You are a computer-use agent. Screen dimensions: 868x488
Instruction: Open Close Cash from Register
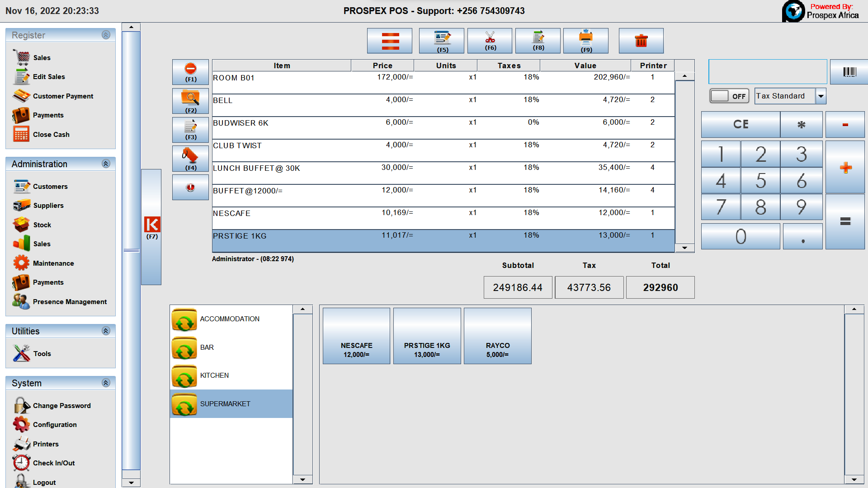(x=51, y=134)
